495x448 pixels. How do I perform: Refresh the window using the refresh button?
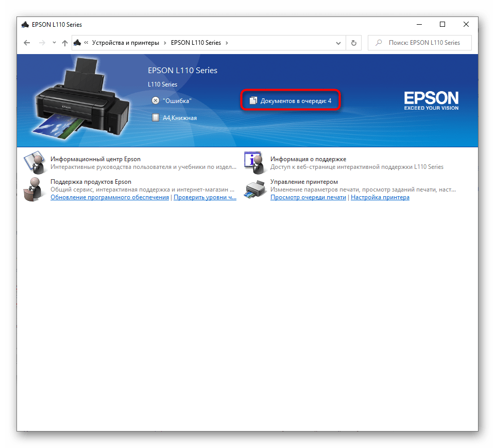(353, 43)
